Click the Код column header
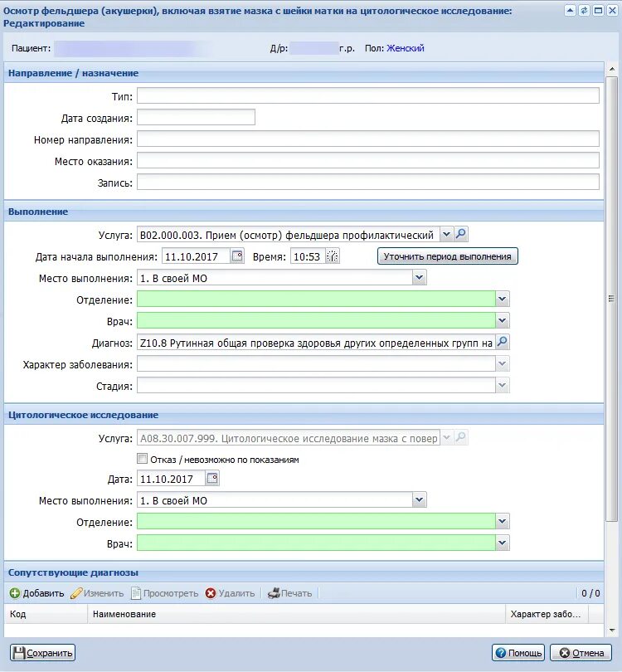This screenshot has width=622, height=672. [46, 614]
